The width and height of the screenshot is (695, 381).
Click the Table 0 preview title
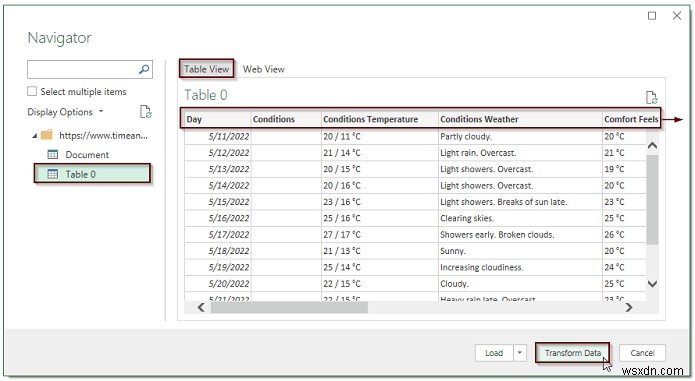pyautogui.click(x=206, y=95)
